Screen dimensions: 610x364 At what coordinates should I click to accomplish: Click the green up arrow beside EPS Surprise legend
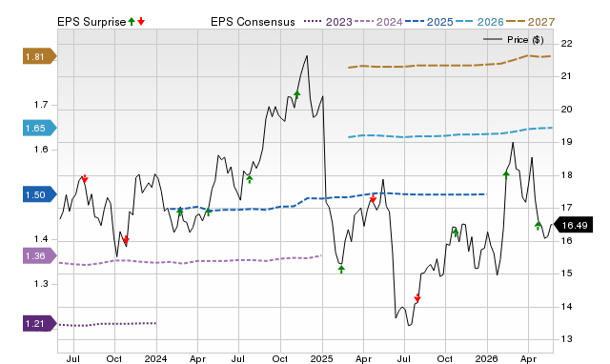point(132,22)
